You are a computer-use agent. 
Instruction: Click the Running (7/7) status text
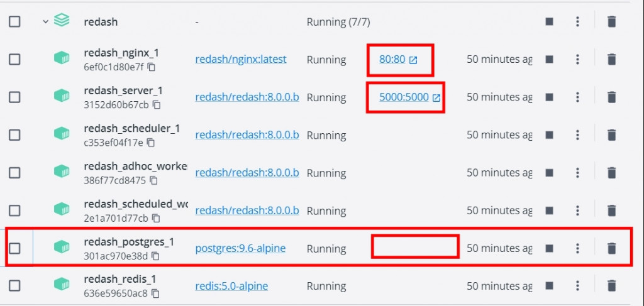[338, 22]
